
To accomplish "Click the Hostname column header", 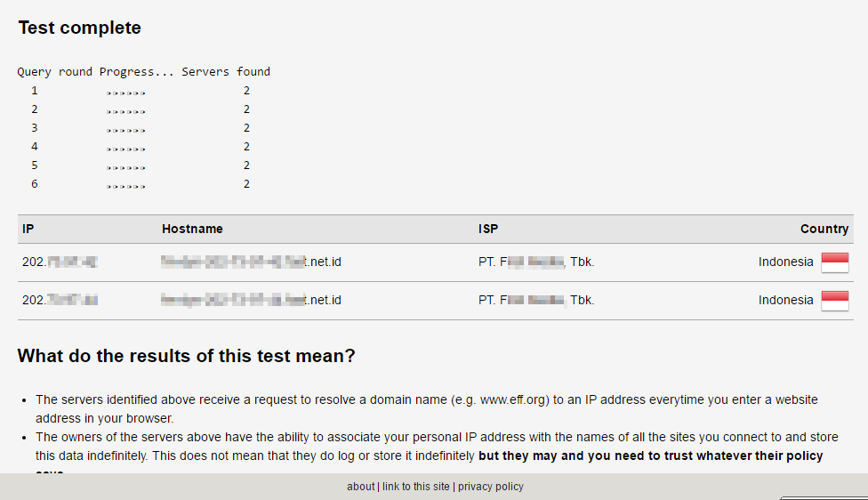I will pyautogui.click(x=192, y=229).
